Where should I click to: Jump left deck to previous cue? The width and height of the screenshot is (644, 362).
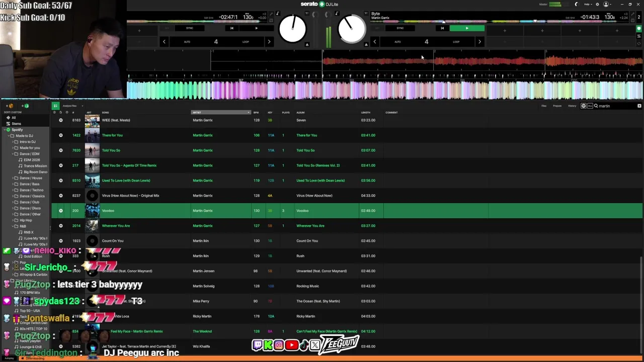[x=231, y=28]
